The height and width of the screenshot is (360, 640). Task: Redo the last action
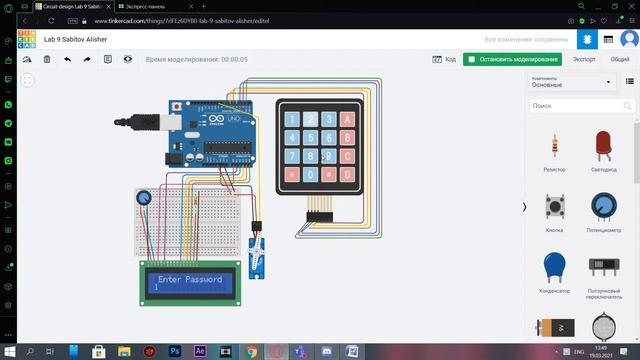pyautogui.click(x=87, y=59)
